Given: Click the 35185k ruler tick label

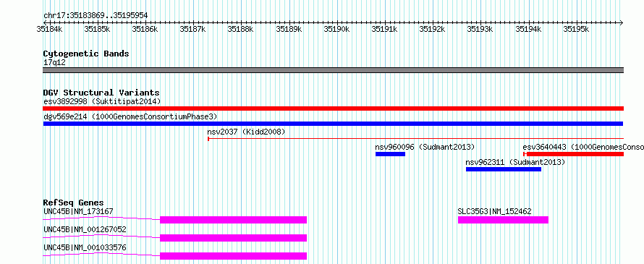Looking at the screenshot, I should click(98, 29).
